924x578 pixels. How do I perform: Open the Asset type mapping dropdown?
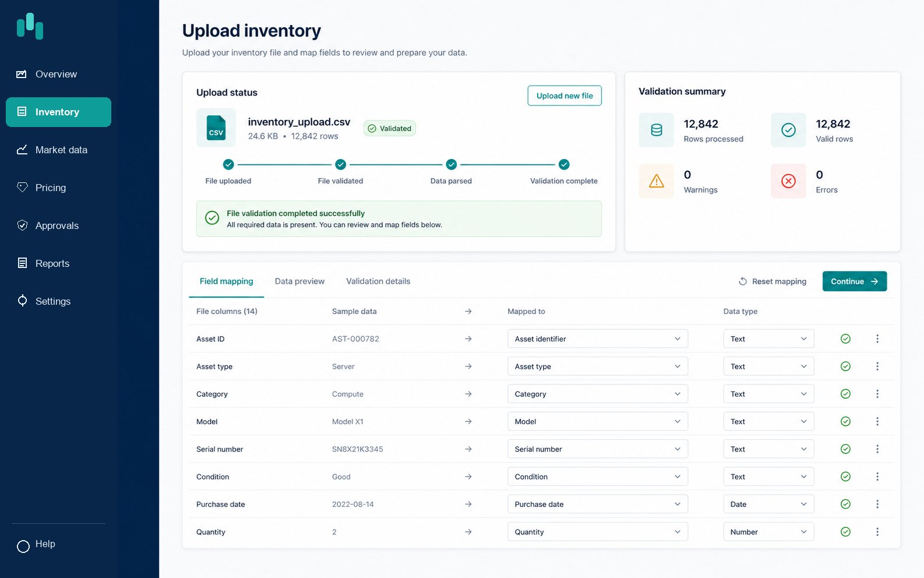[598, 366]
